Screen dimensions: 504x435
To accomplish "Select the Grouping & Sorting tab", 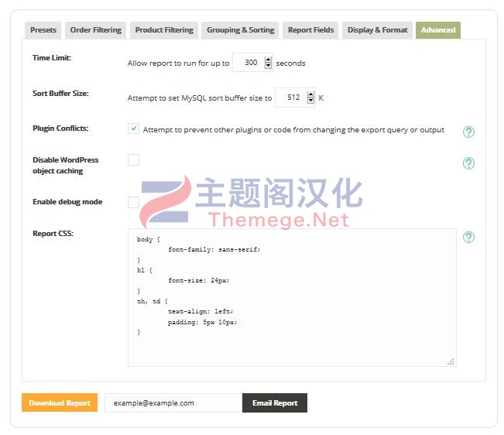I will point(240,30).
